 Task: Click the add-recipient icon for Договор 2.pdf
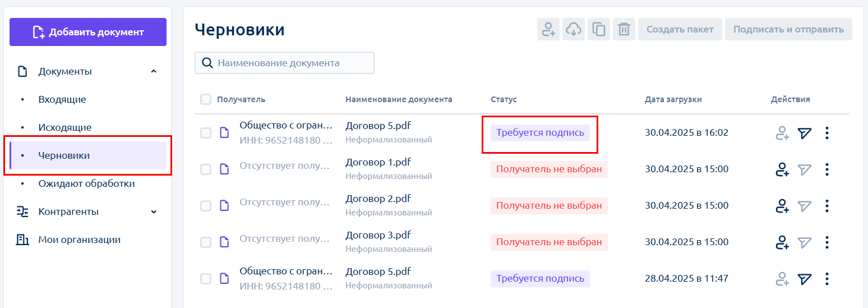pyautogui.click(x=782, y=206)
